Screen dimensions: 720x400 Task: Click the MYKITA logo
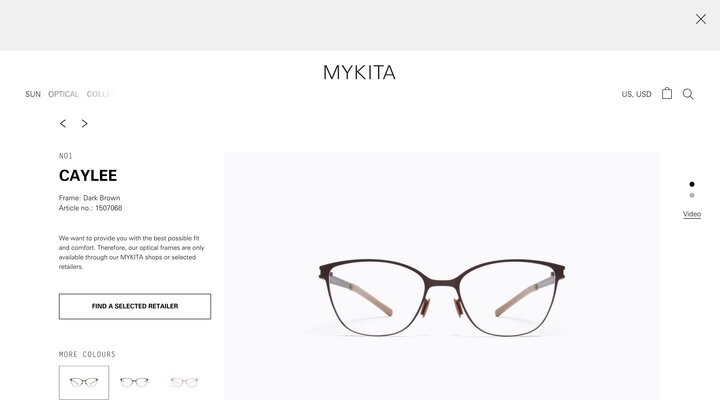point(359,73)
